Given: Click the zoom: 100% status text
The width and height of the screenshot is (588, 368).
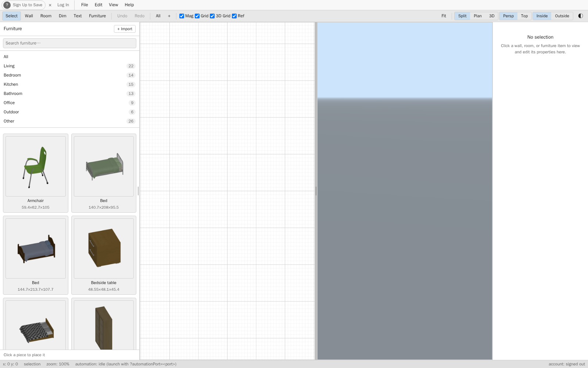Looking at the screenshot, I should 58,364.
